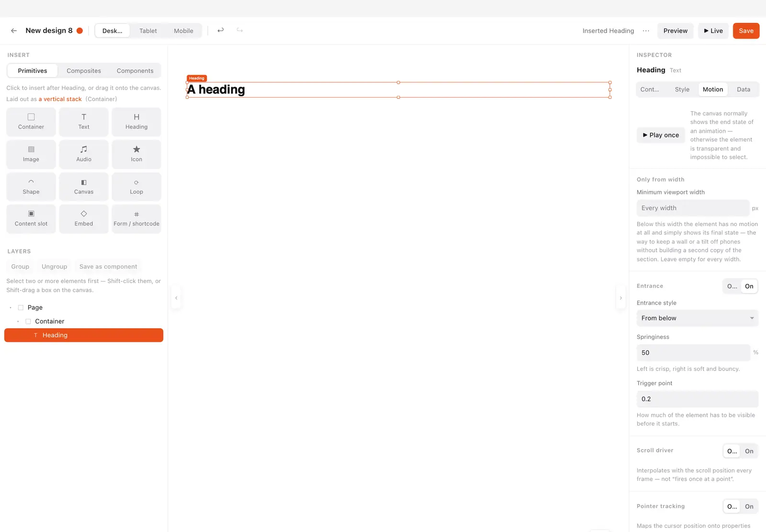Select the Heading layer in the tree
Screen dimensions: 766x532
[84, 335]
